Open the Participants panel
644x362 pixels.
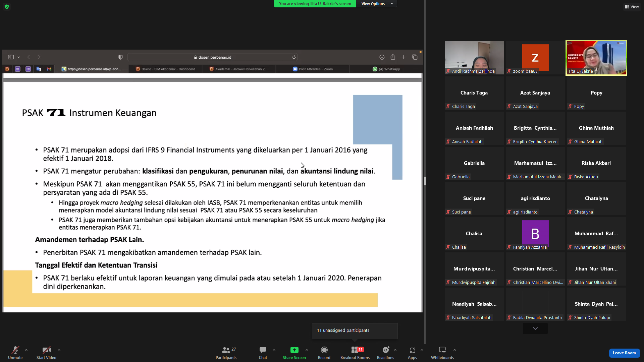pos(226,353)
